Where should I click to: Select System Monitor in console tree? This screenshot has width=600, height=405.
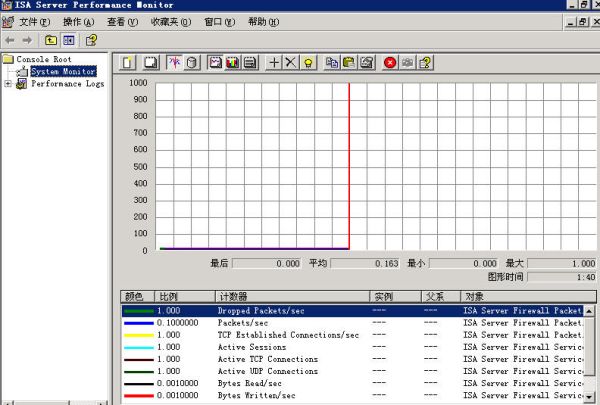tap(62, 72)
